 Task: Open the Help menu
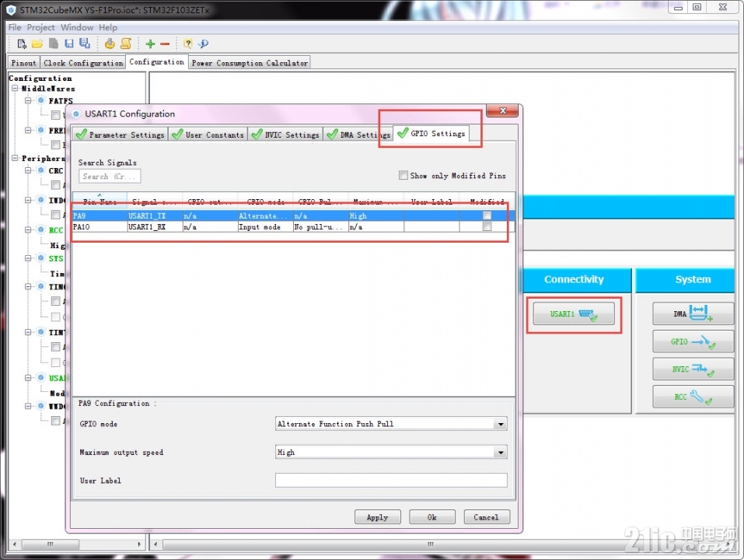pyautogui.click(x=108, y=27)
